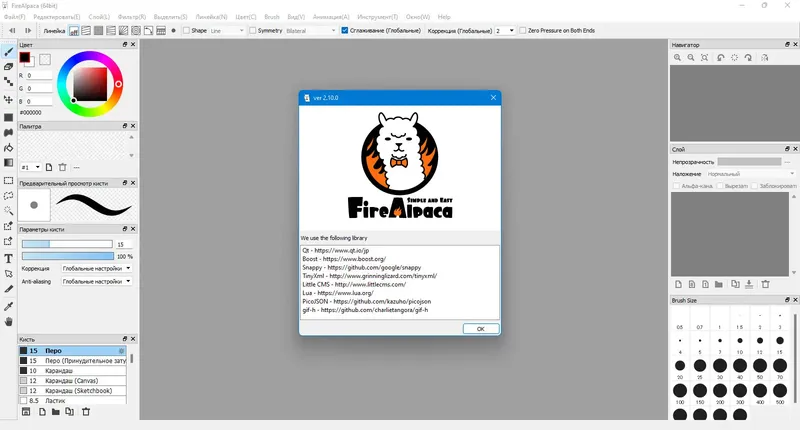
Task: Select the Lasso selection tool
Action: pos(8,196)
